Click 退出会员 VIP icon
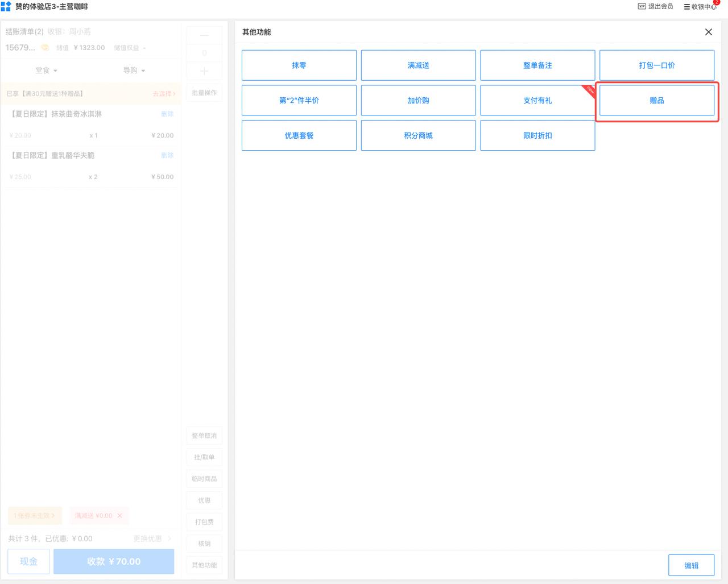This screenshot has width=728, height=584. point(642,7)
